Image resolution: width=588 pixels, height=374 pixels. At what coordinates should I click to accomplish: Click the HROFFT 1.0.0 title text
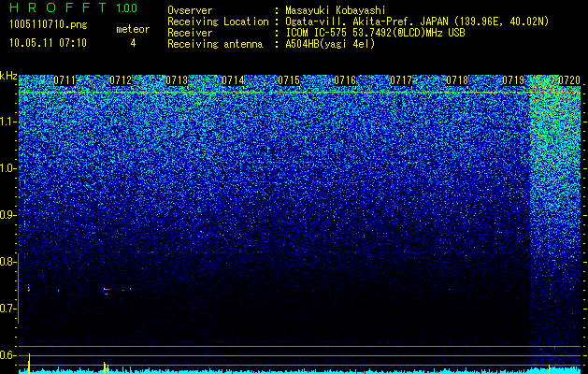(x=74, y=7)
